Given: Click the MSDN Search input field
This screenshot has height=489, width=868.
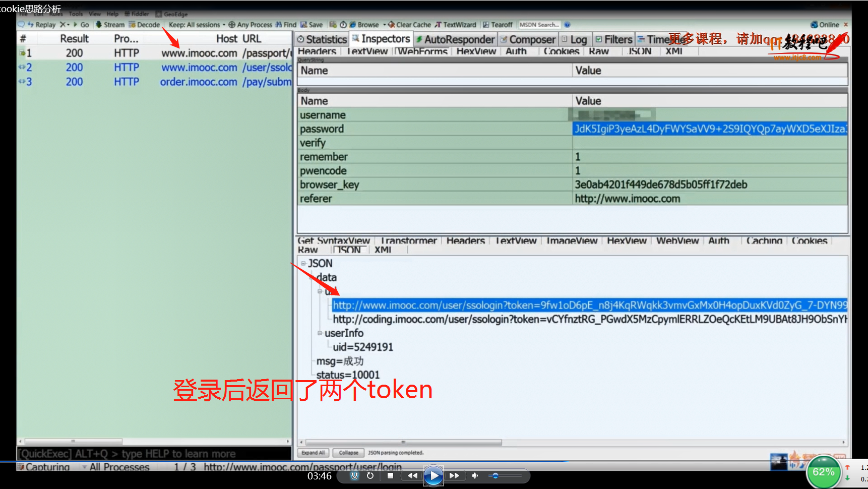Looking at the screenshot, I should [539, 25].
